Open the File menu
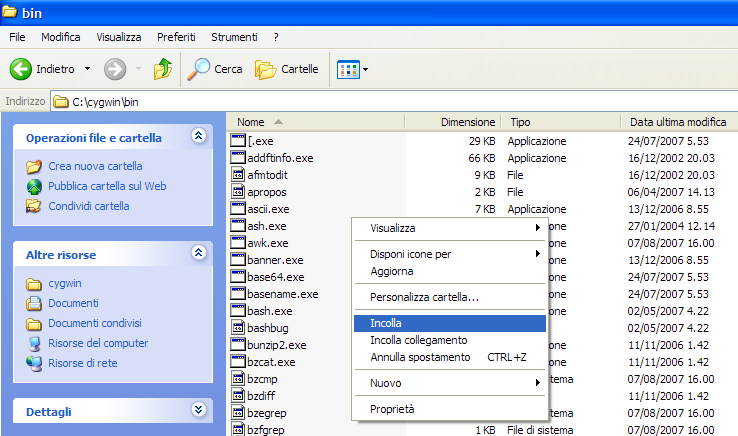 point(17,37)
